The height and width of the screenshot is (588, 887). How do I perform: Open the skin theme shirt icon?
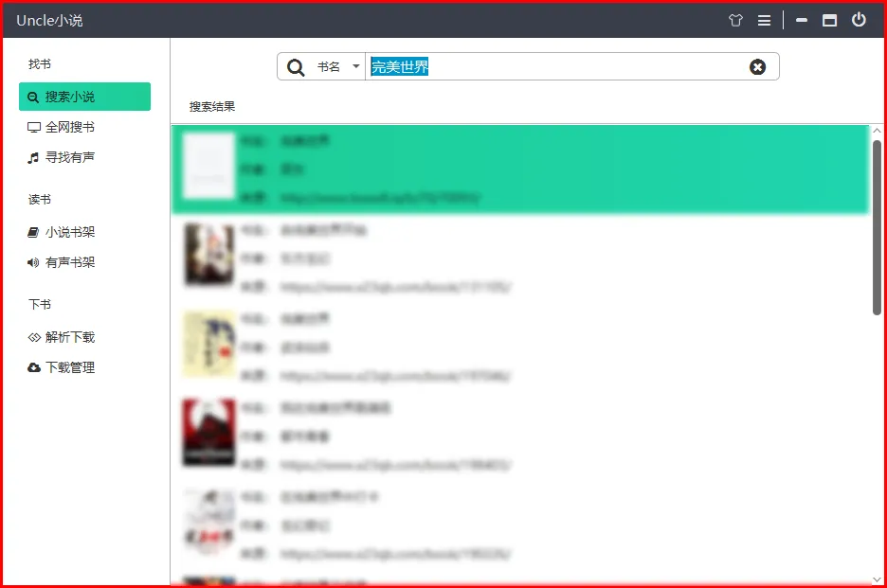coord(735,20)
